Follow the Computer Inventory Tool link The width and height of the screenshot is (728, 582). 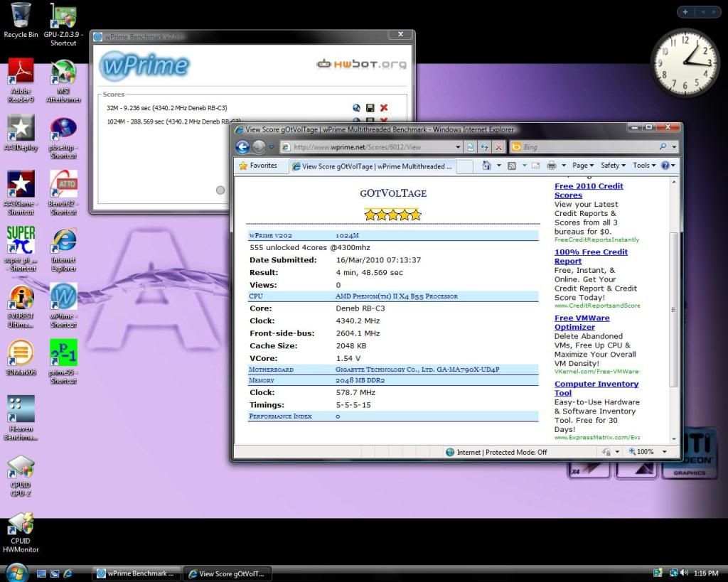coord(596,388)
